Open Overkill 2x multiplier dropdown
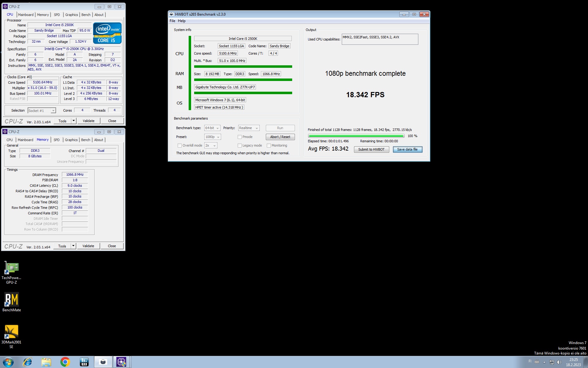This screenshot has height=368, width=588. click(x=211, y=145)
